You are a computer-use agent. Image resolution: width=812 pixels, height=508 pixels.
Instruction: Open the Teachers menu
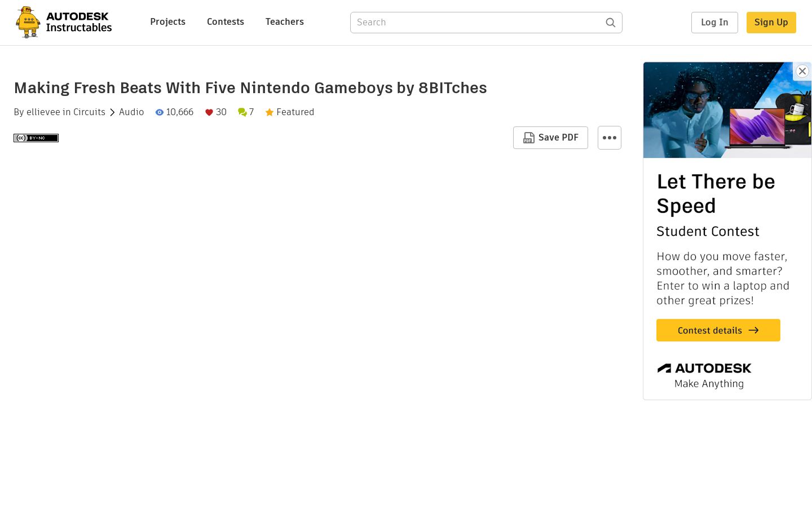tap(285, 22)
